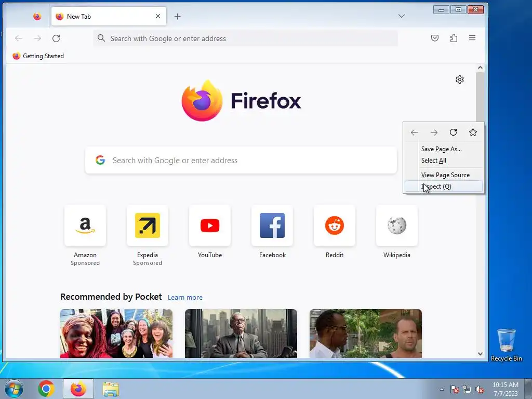Choose Inspect (Q) in context menu
The height and width of the screenshot is (399, 532).
point(444,187)
